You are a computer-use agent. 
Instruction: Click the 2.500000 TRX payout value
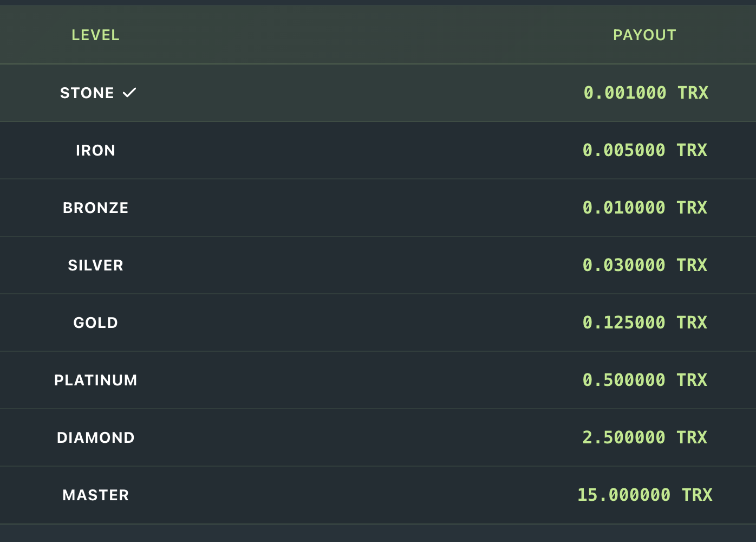tap(644, 438)
